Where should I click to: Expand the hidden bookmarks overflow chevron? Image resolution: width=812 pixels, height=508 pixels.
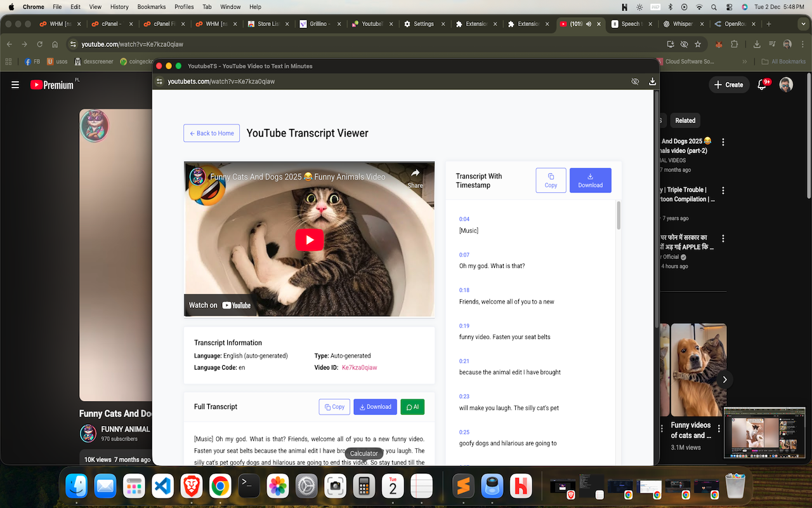(x=745, y=62)
